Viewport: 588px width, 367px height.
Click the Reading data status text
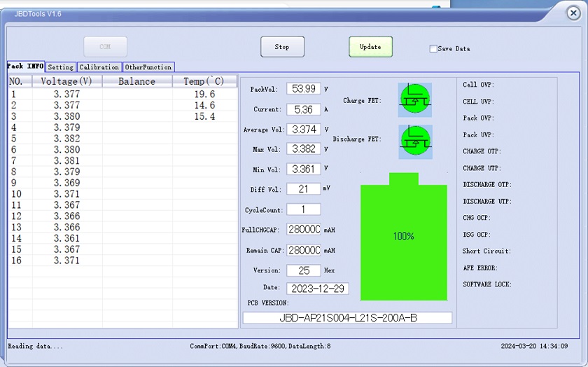36,346
